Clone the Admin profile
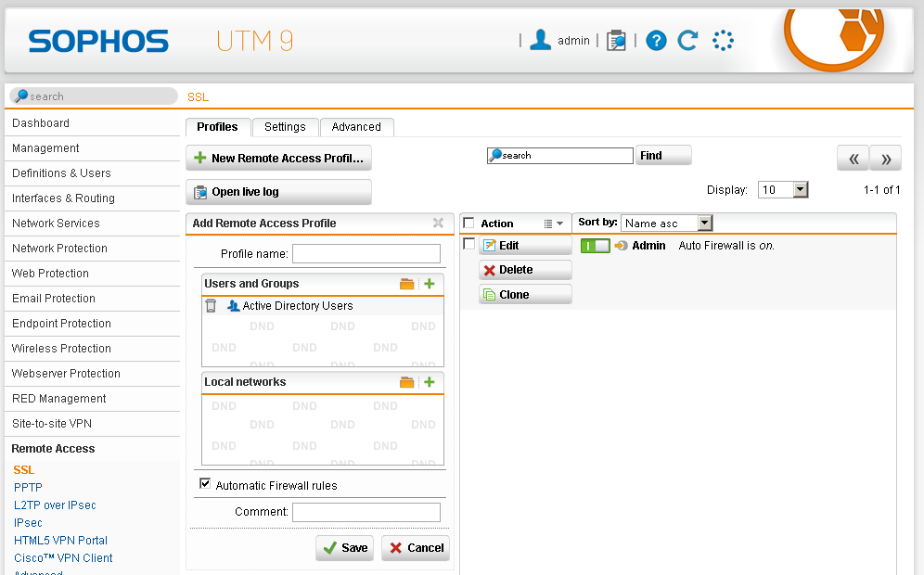The image size is (924, 575). [525, 295]
